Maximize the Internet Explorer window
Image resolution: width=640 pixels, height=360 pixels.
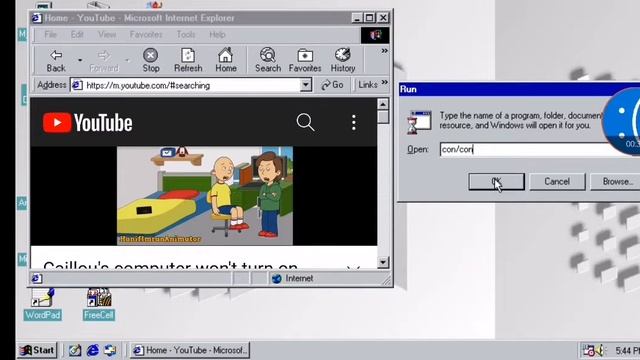tap(369, 18)
